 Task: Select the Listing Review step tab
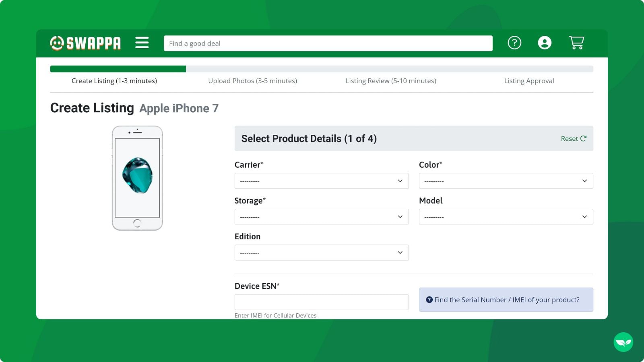[x=390, y=81]
